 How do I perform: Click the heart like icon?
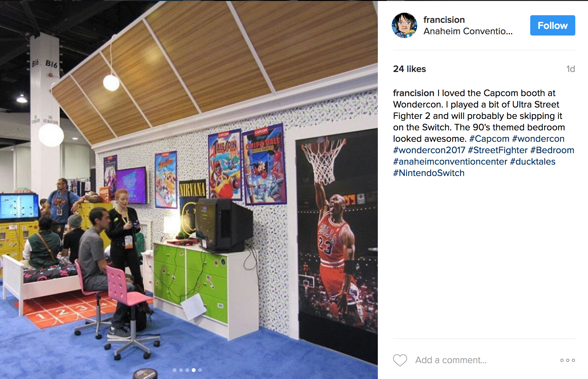[x=400, y=360]
